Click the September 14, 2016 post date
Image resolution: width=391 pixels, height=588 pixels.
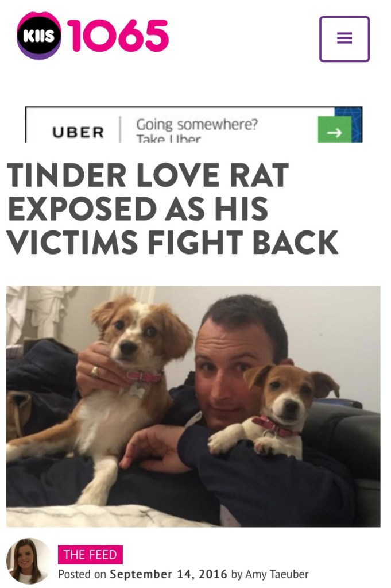tap(169, 574)
